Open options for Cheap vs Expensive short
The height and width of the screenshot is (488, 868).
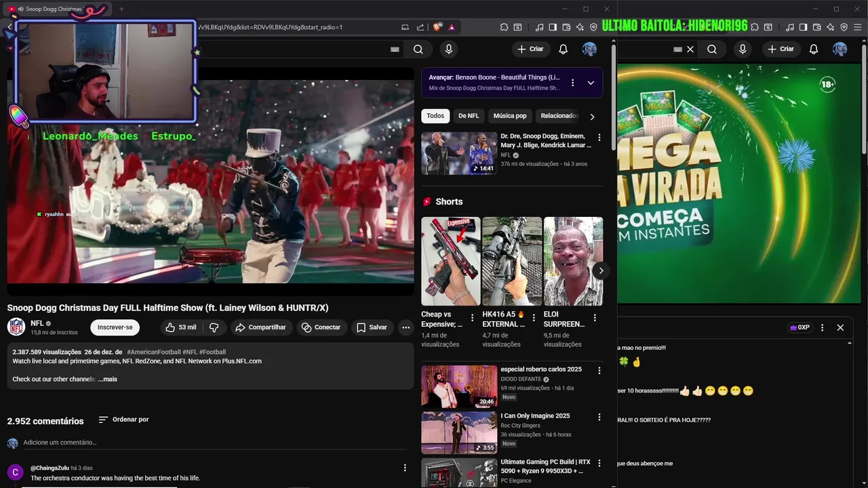(x=473, y=317)
